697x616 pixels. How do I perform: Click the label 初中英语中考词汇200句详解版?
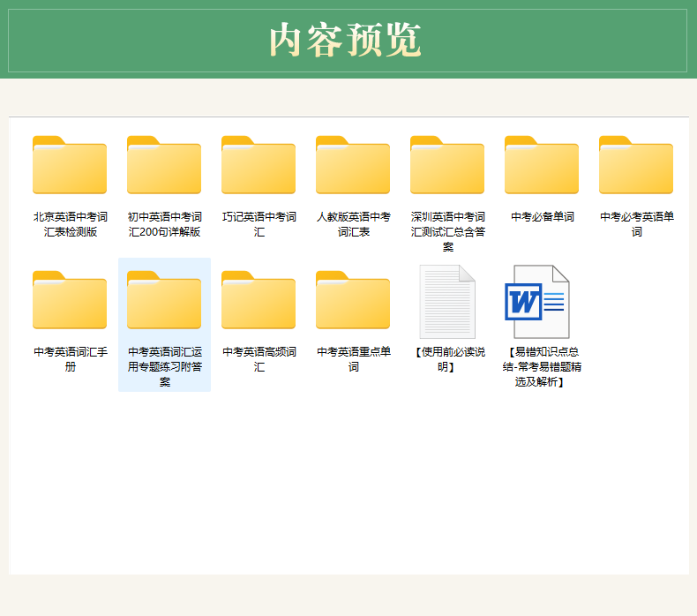[164, 224]
